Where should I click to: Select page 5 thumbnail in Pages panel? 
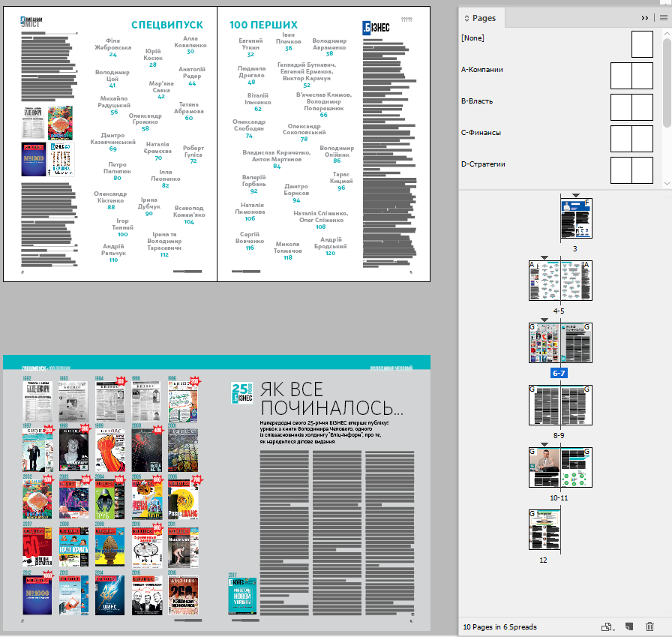click(x=577, y=281)
